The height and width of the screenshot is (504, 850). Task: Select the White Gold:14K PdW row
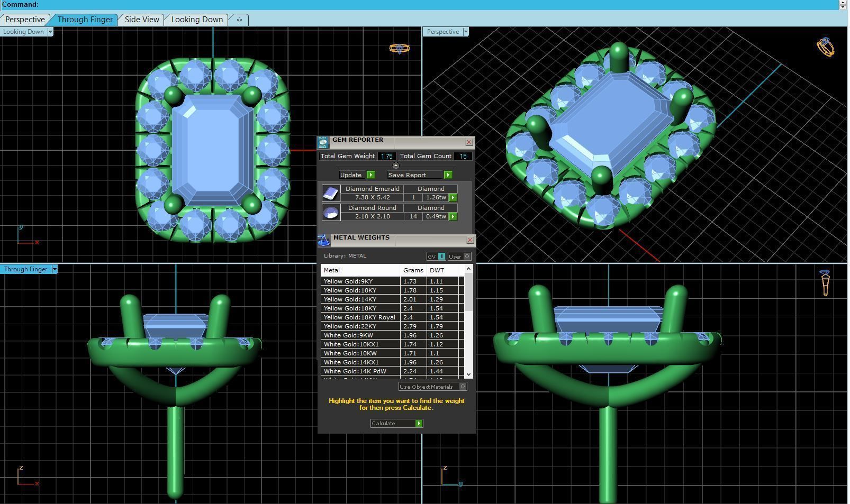(x=392, y=371)
